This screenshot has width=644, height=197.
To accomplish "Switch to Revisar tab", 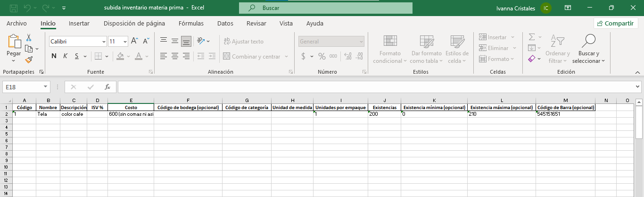I will [256, 23].
